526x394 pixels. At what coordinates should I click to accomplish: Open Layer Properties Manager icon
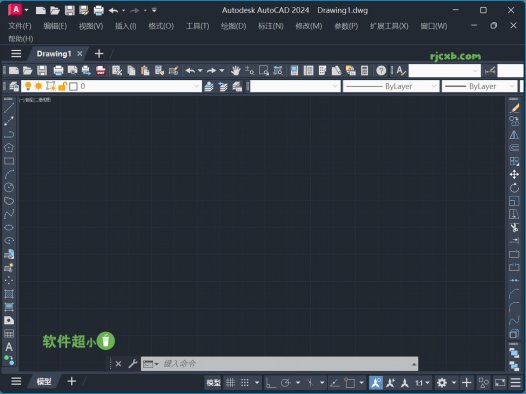click(x=14, y=87)
